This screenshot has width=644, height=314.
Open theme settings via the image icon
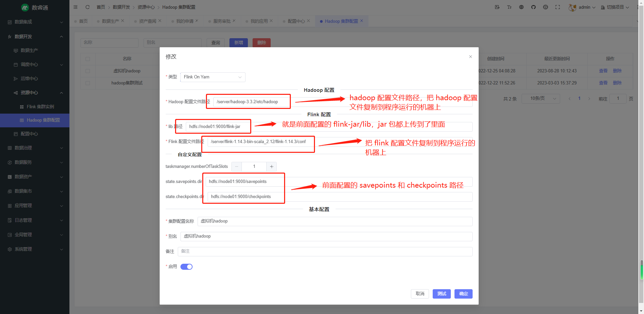click(x=497, y=7)
